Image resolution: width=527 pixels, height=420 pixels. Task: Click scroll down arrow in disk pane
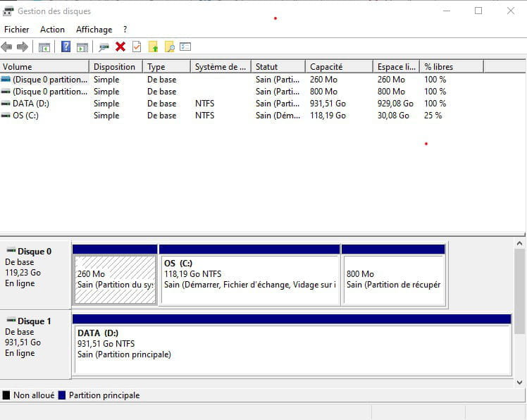tap(520, 383)
